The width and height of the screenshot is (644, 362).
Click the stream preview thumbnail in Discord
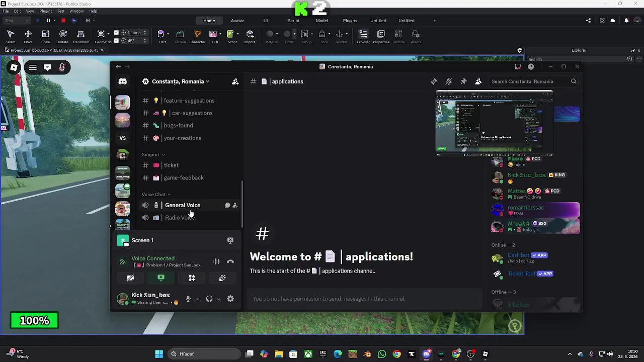(x=494, y=124)
